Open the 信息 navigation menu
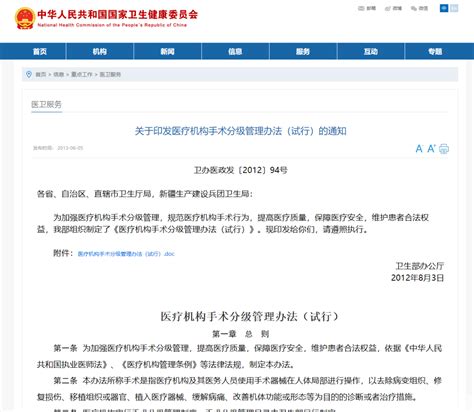Viewport: 474px width, 412px height. (235, 51)
